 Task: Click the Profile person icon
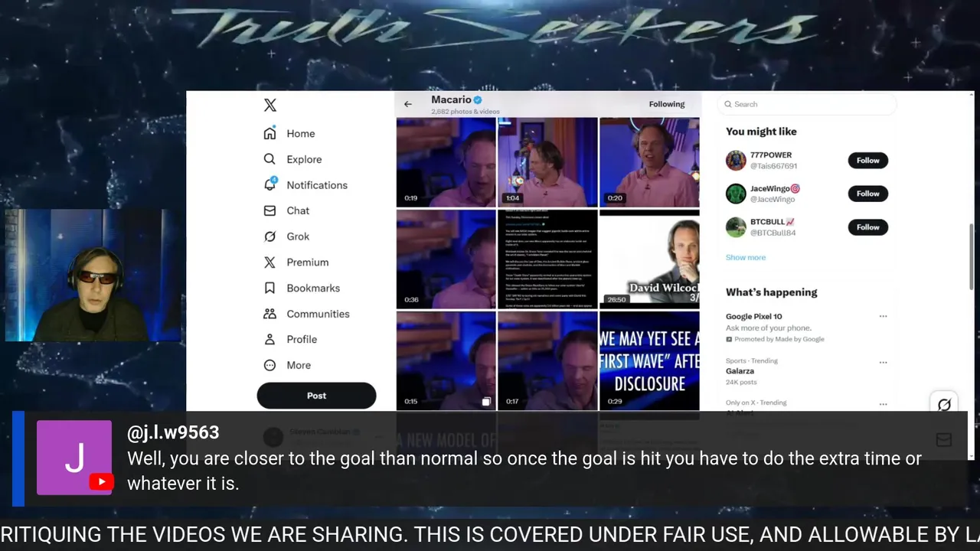click(269, 339)
